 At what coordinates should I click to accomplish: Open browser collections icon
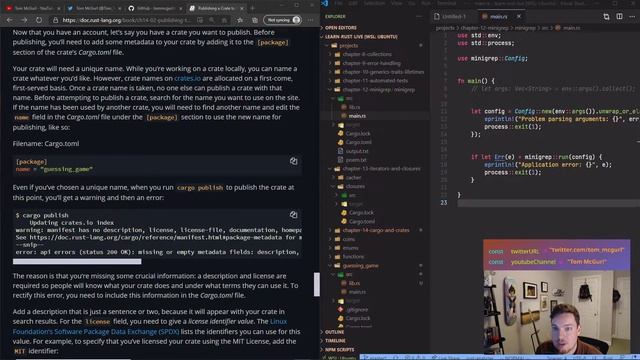coord(255,20)
